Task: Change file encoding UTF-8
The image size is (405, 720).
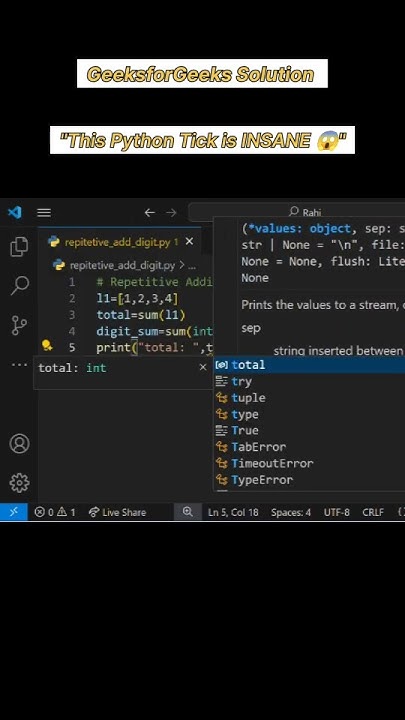Action: tap(337, 512)
